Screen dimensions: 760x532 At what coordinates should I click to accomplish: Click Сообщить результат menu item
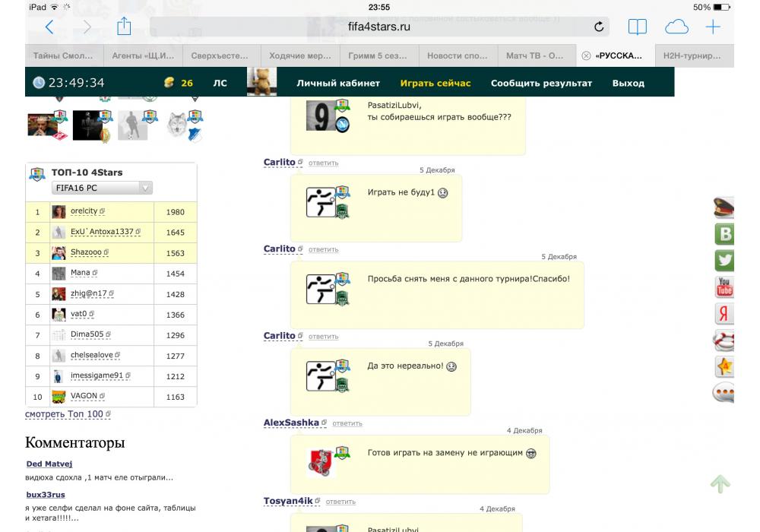point(541,83)
